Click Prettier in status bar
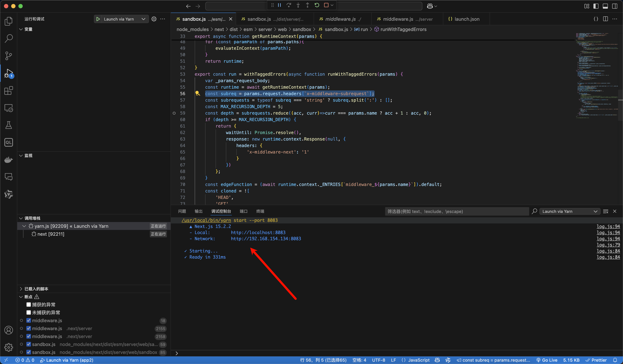 tap(596, 360)
